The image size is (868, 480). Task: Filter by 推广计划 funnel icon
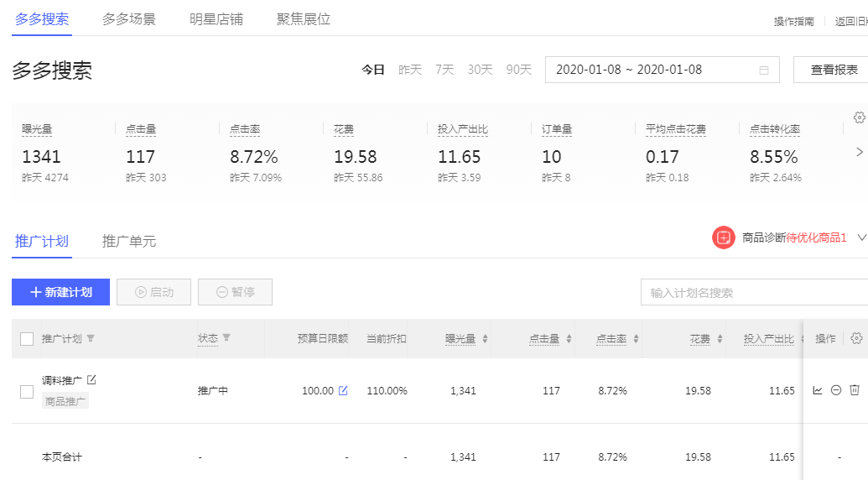(91, 338)
